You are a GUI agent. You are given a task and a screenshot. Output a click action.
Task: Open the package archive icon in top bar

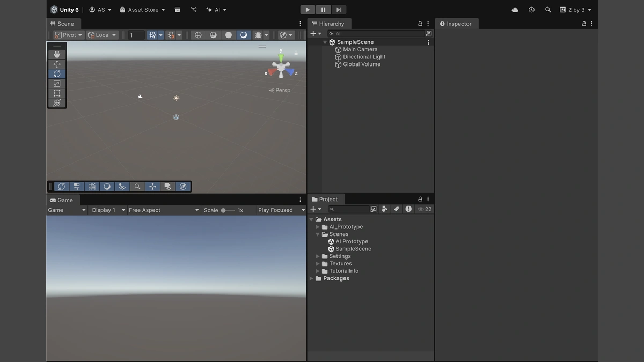[x=178, y=10]
